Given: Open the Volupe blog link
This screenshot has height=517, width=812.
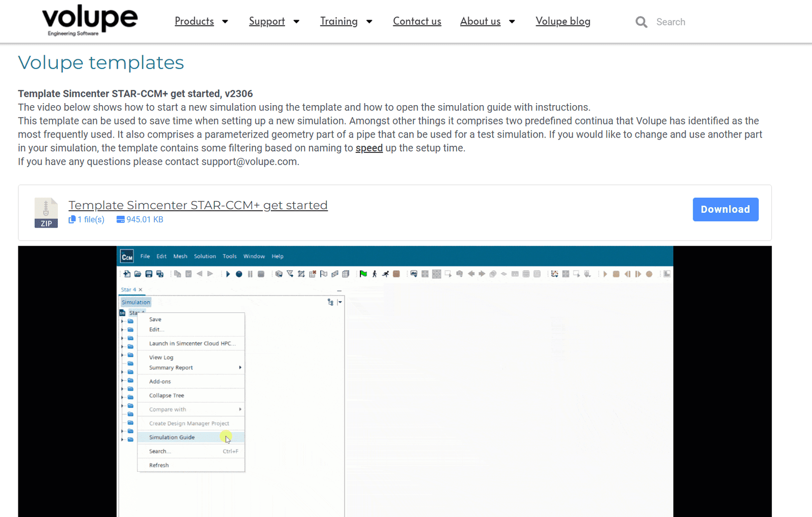Looking at the screenshot, I should point(563,21).
